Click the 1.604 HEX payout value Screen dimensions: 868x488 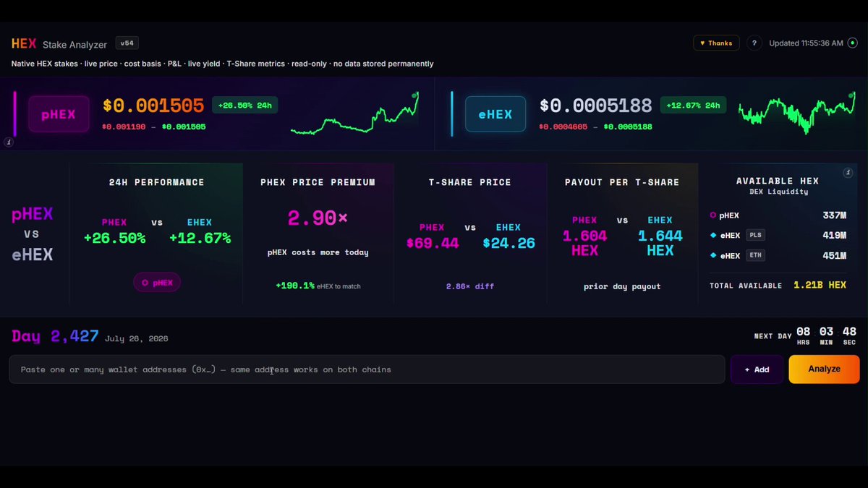(x=584, y=244)
